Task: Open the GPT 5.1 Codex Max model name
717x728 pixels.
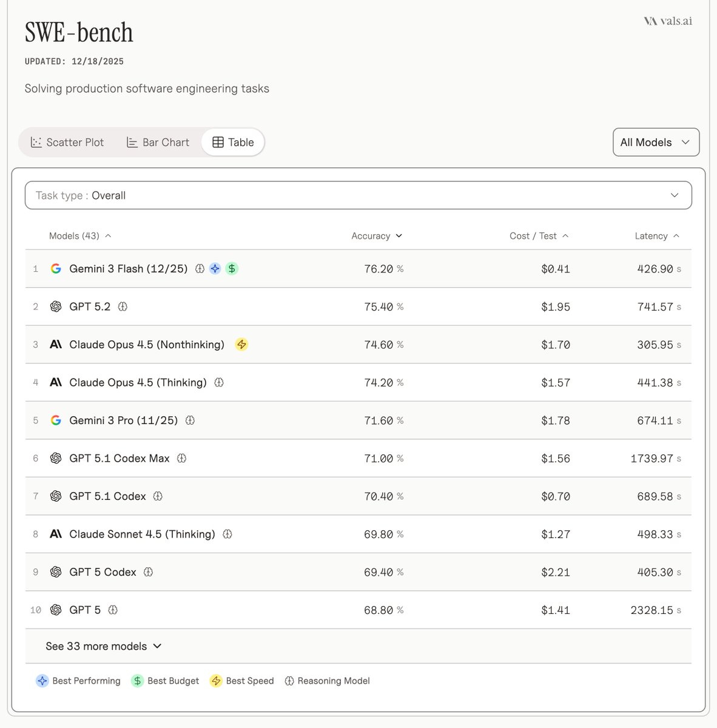Action: click(119, 459)
